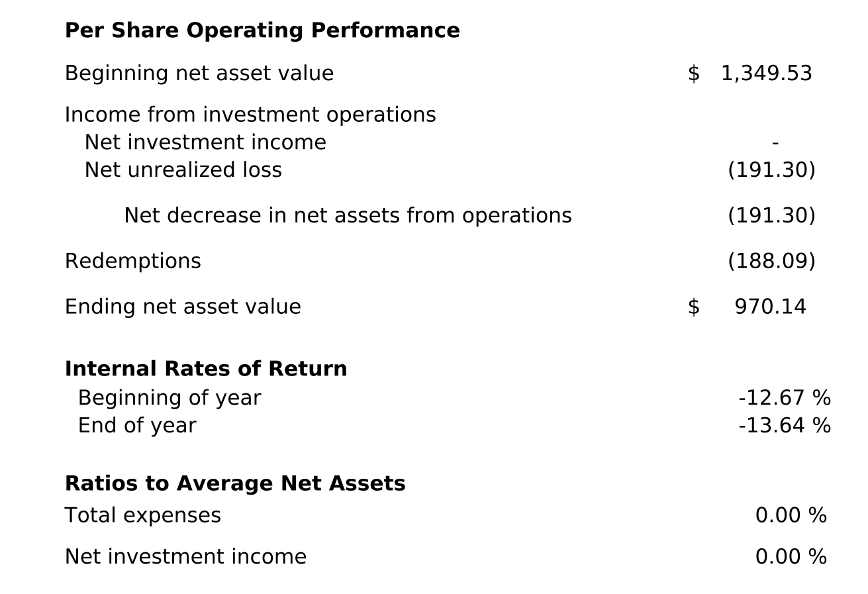Viewport: 868px width, 594px height.
Task: Click the Net unrealized loss label
Action: (x=183, y=170)
